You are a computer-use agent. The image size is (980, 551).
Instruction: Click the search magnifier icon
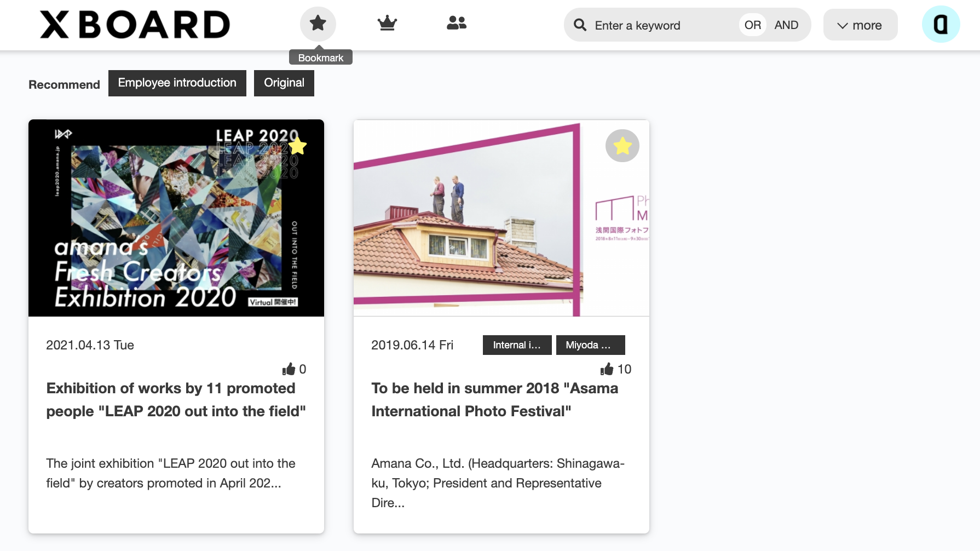tap(580, 25)
